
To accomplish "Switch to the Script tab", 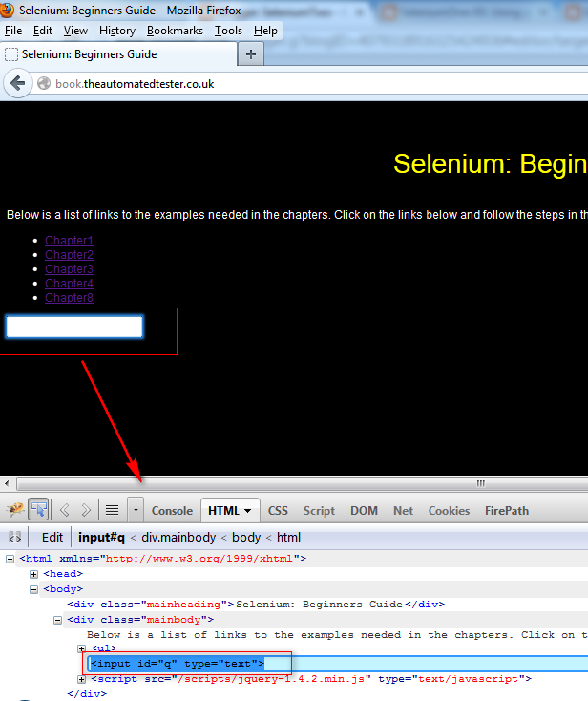I will [319, 511].
